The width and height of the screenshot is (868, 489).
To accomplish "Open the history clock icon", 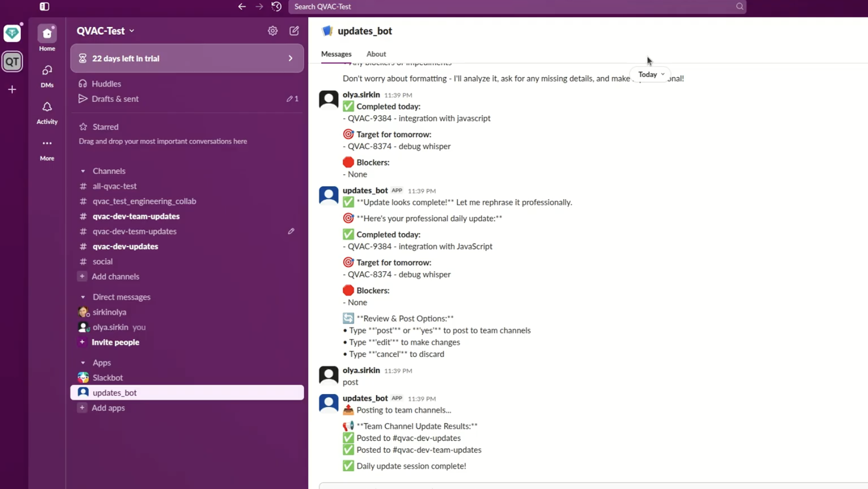I will [276, 6].
